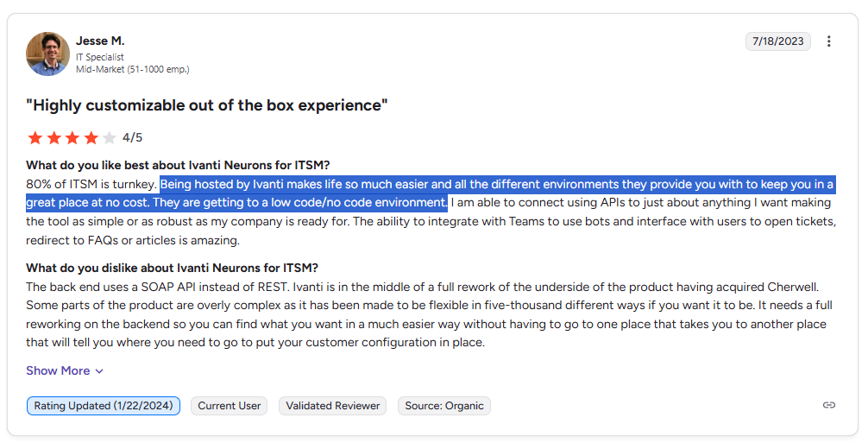This screenshot has width=868, height=443.
Task: Click Mid-Market (51-1000 emp.) text
Action: tap(132, 69)
